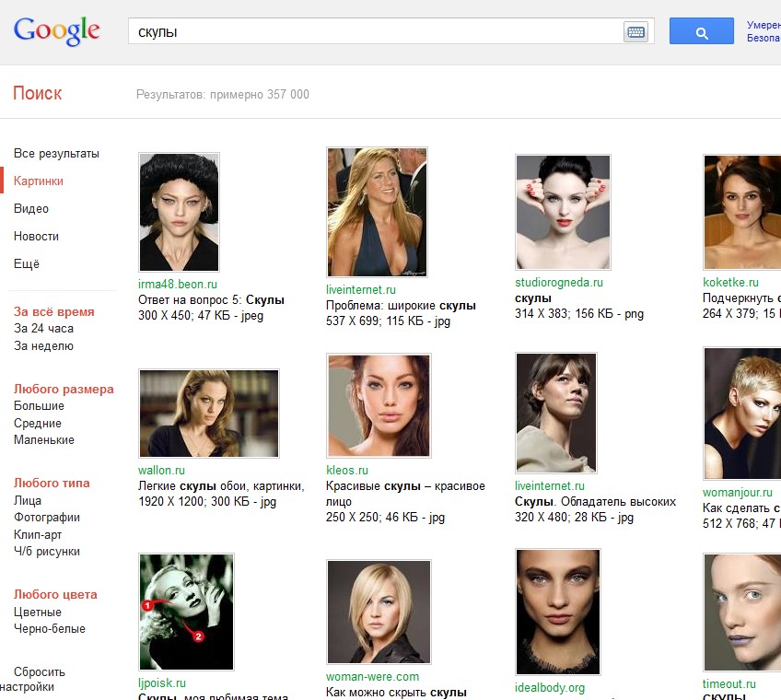Filter results by За 24 часа
This screenshot has width=781, height=700.
tap(43, 328)
